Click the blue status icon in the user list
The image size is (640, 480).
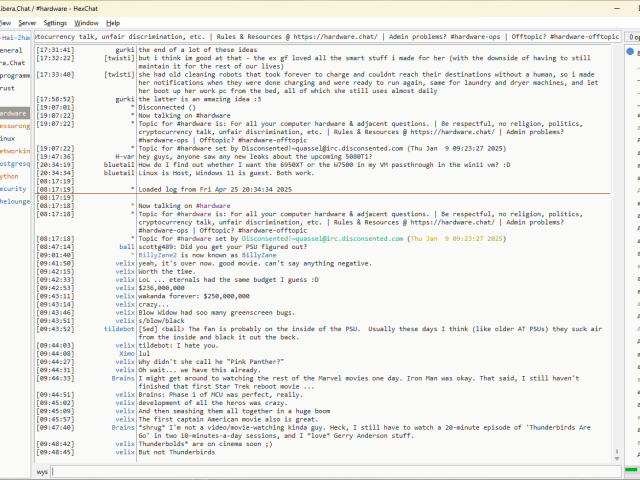click(630, 50)
